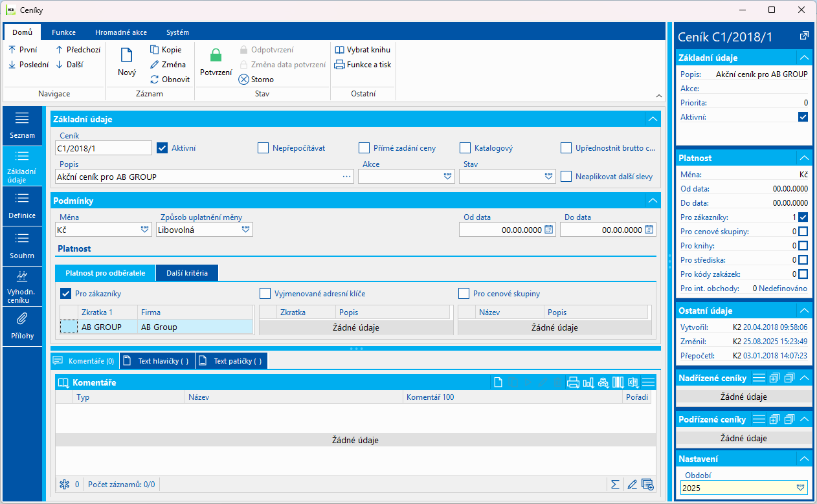Open the Text hlavičky tab

pyautogui.click(x=157, y=361)
